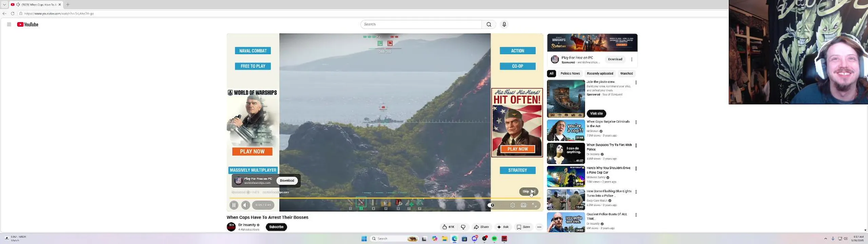Open When Suspects Try To Flirt video title
This screenshot has height=244, width=868.
[x=609, y=147]
